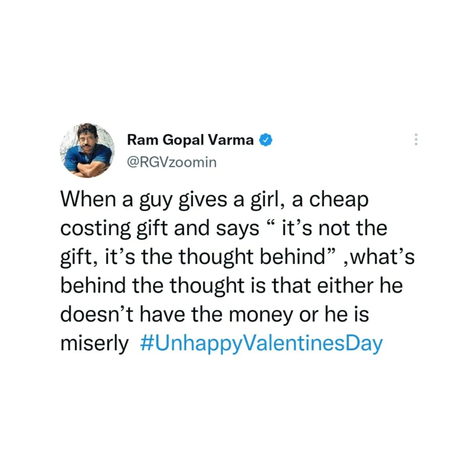Open the three-dot more options menu
This screenshot has width=476, height=476.
point(416,139)
